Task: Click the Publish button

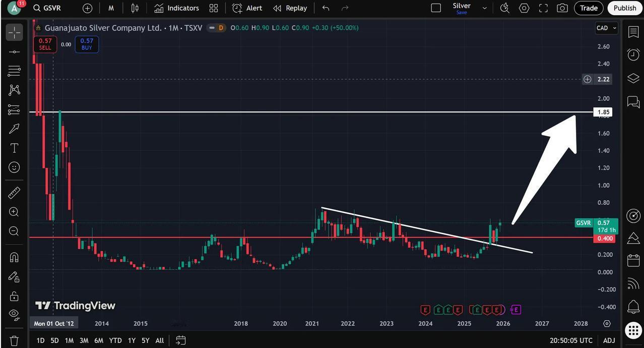Action: click(625, 8)
